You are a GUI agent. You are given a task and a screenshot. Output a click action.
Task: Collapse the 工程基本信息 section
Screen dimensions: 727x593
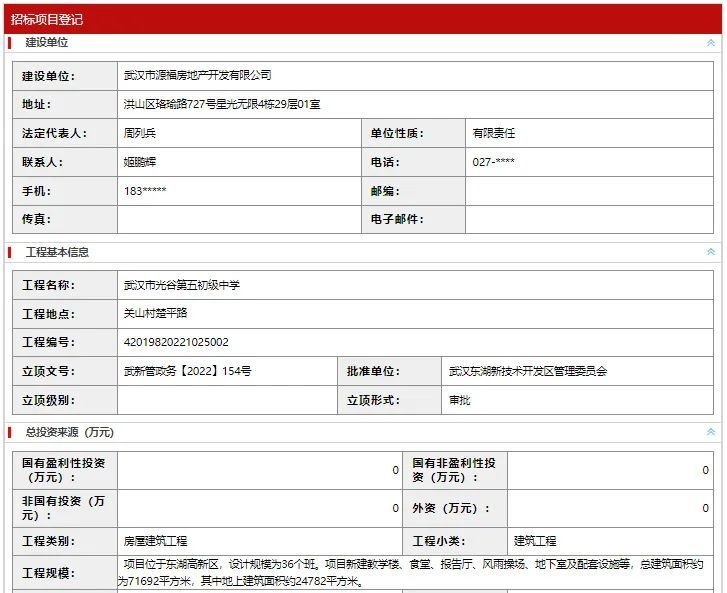click(710, 252)
